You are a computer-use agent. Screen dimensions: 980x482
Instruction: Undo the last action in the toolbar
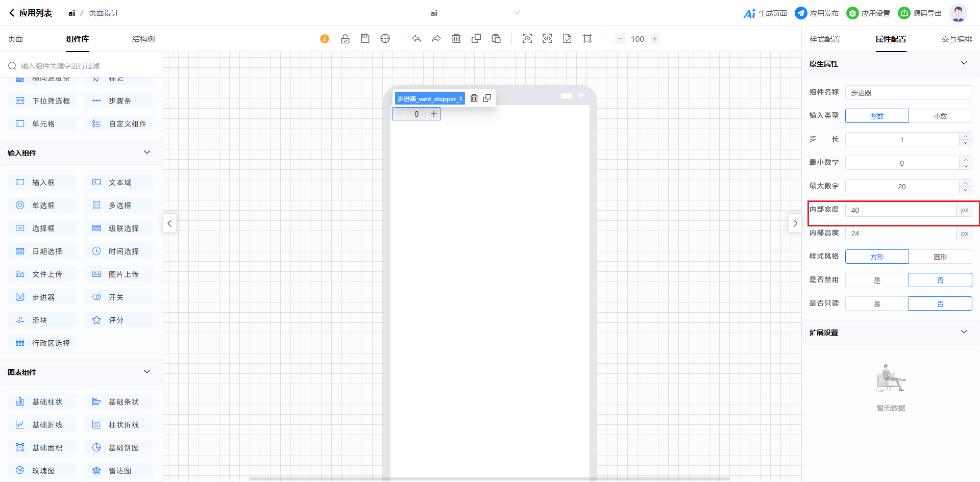pyautogui.click(x=416, y=39)
